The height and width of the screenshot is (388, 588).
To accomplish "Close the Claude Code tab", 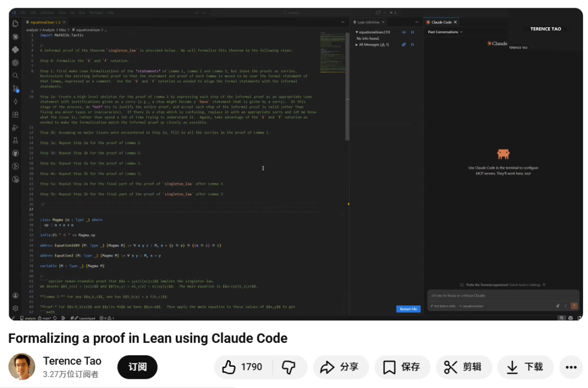I will pos(455,22).
